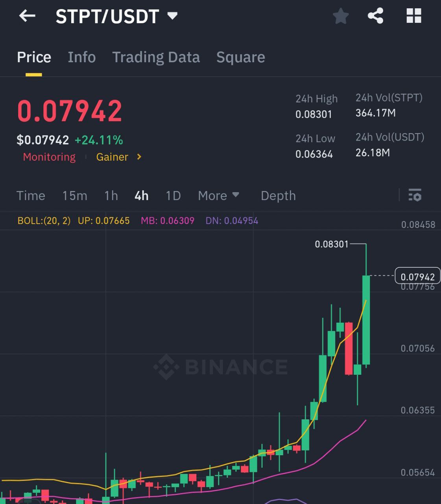The width and height of the screenshot is (441, 504).
Task: Tap the tall green latest candlestick
Action: [x=366, y=320]
